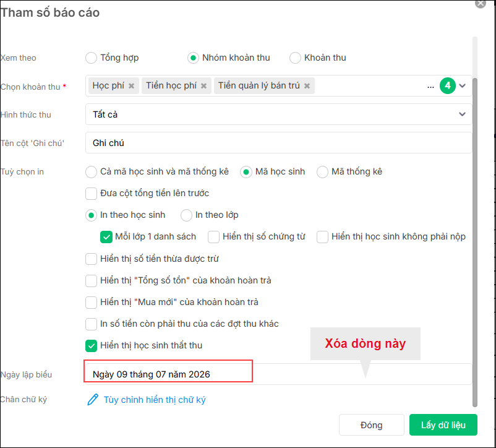Screen dimensions: 496x448
Task: Select the 'Nhóm khoản thu' radio button
Action: pyautogui.click(x=193, y=58)
